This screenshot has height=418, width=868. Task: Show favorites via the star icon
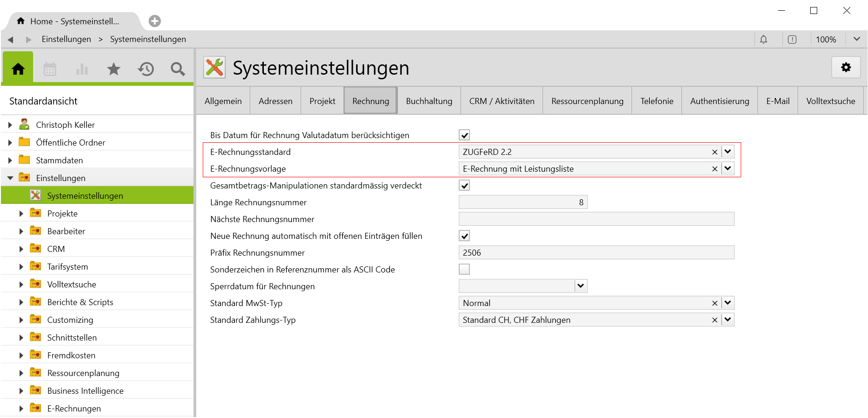(114, 70)
